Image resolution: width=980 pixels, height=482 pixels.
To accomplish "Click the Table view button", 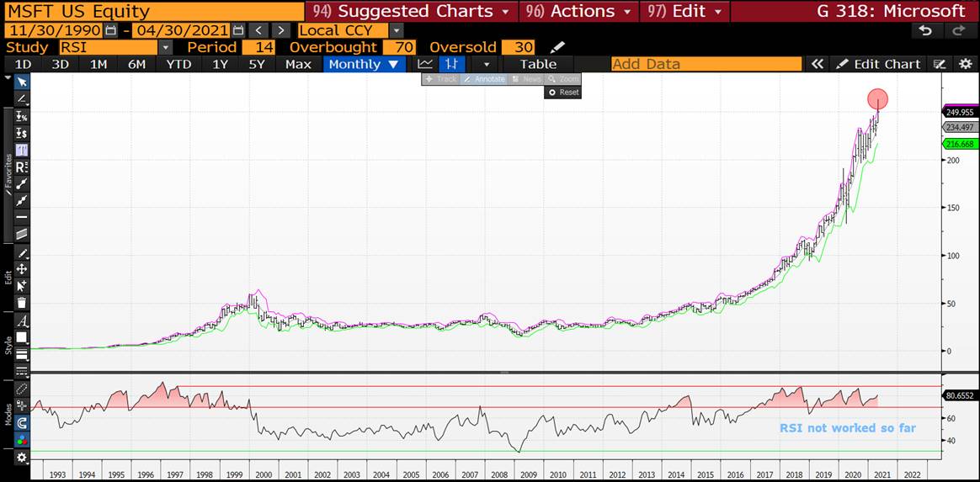I will [538, 64].
